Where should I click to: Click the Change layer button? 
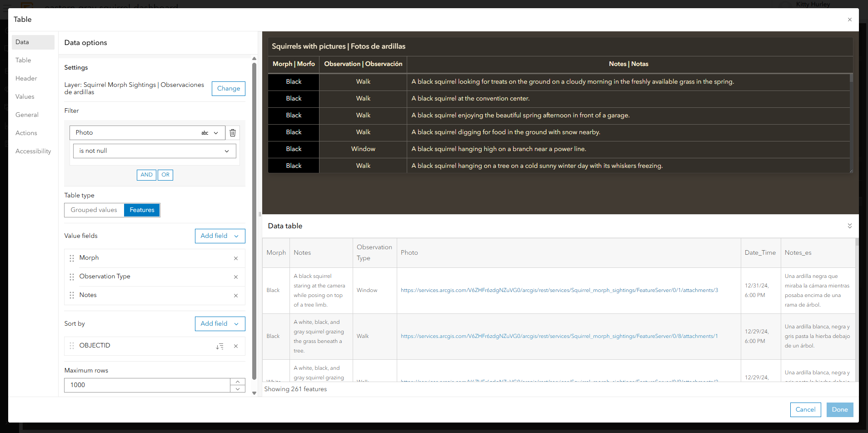coord(229,89)
